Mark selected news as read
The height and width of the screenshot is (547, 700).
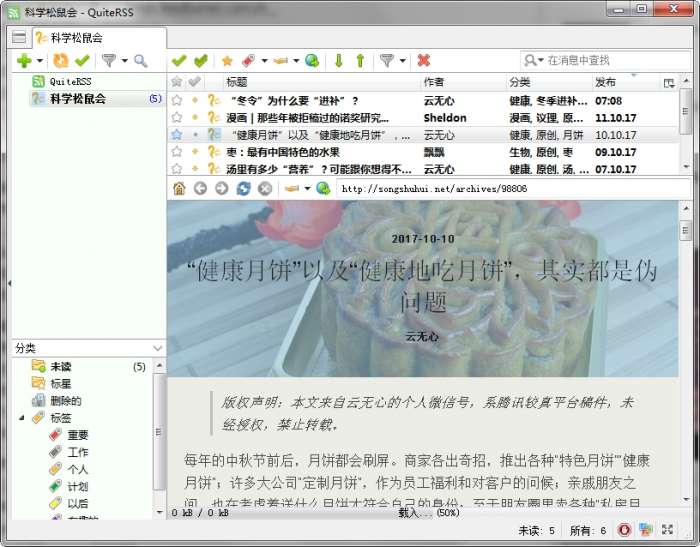click(x=179, y=60)
